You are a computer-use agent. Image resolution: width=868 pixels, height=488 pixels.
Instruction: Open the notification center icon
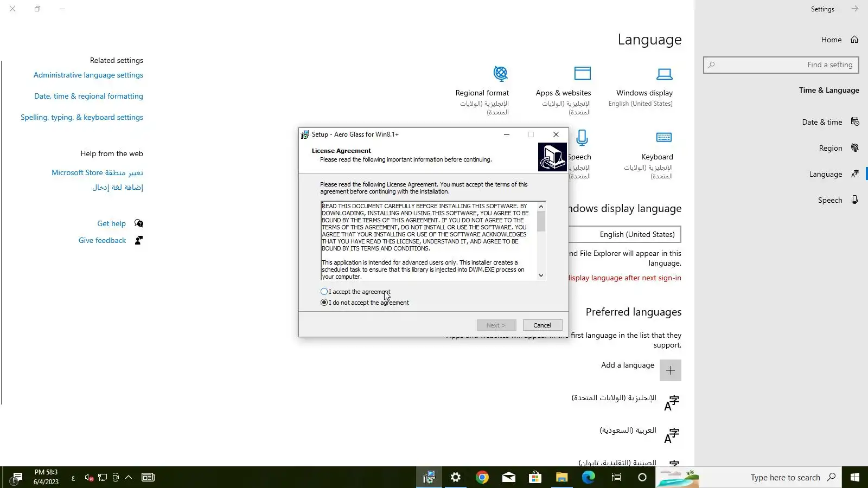[x=17, y=477]
